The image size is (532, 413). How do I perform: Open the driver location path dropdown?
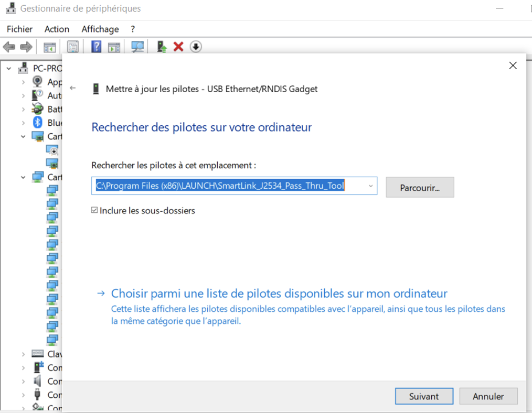pyautogui.click(x=370, y=186)
